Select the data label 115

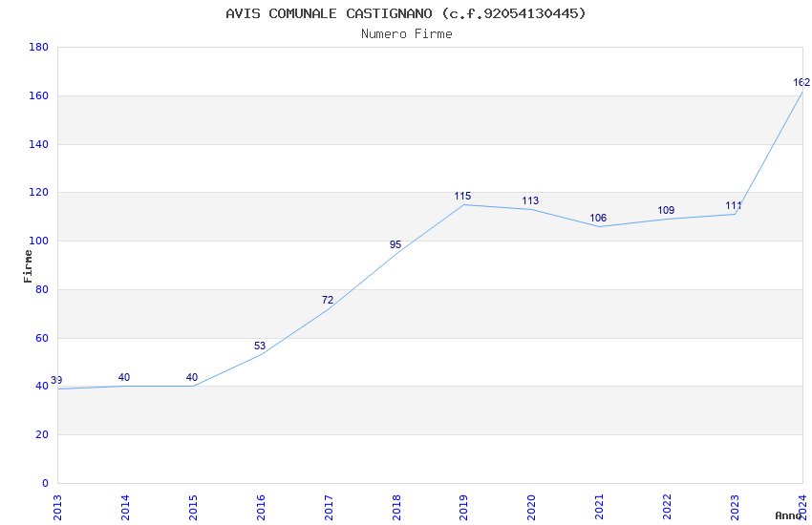pos(462,196)
